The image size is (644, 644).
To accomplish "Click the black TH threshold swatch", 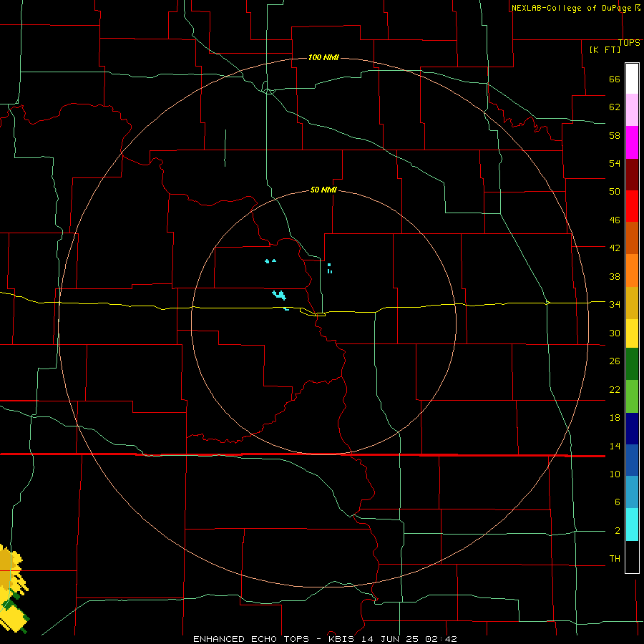I will [632, 557].
